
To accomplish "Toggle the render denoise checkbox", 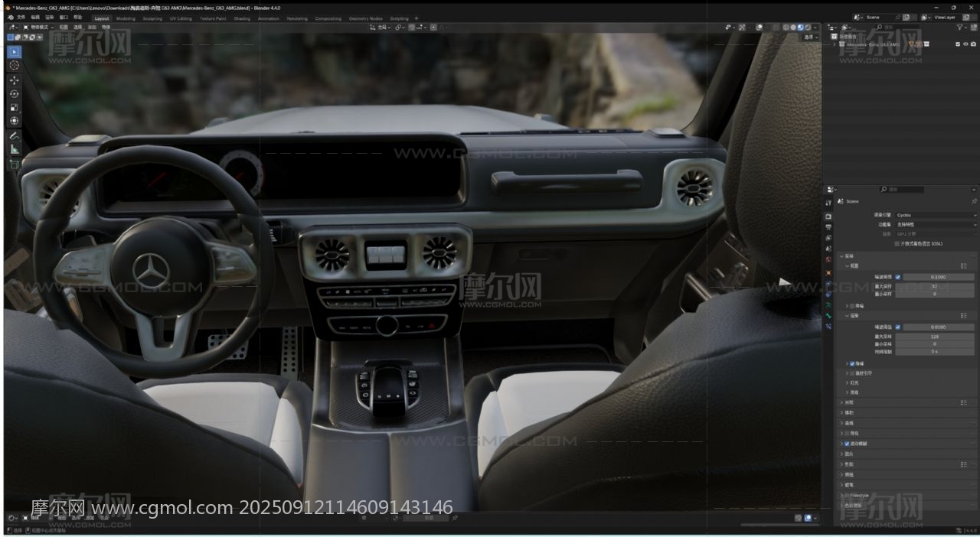I will pos(852,363).
